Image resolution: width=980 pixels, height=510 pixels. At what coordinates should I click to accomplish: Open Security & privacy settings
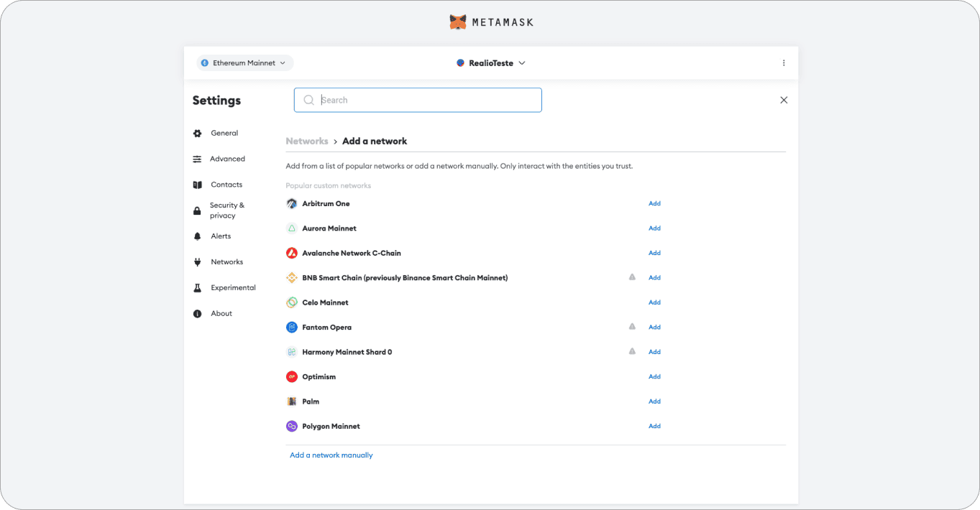click(x=227, y=210)
